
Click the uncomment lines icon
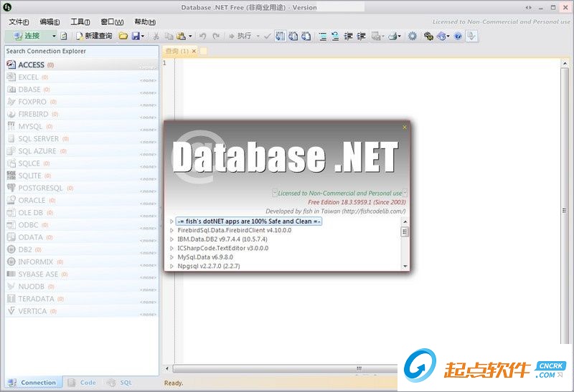pyautogui.click(x=335, y=36)
